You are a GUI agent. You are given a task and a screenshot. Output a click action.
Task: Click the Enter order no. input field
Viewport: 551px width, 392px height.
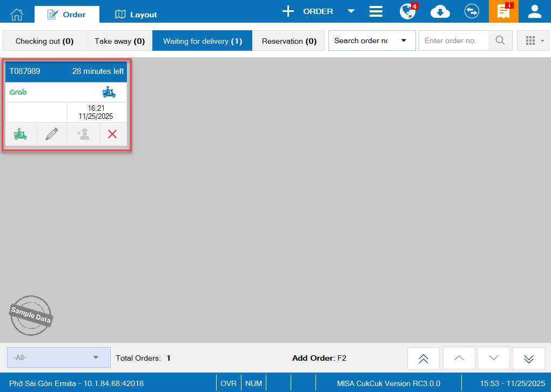click(453, 40)
